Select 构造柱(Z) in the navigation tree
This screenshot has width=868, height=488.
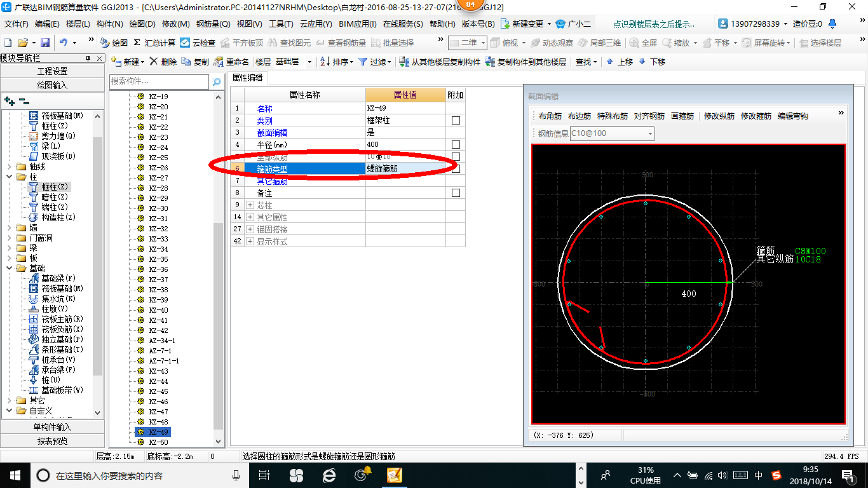click(x=53, y=217)
